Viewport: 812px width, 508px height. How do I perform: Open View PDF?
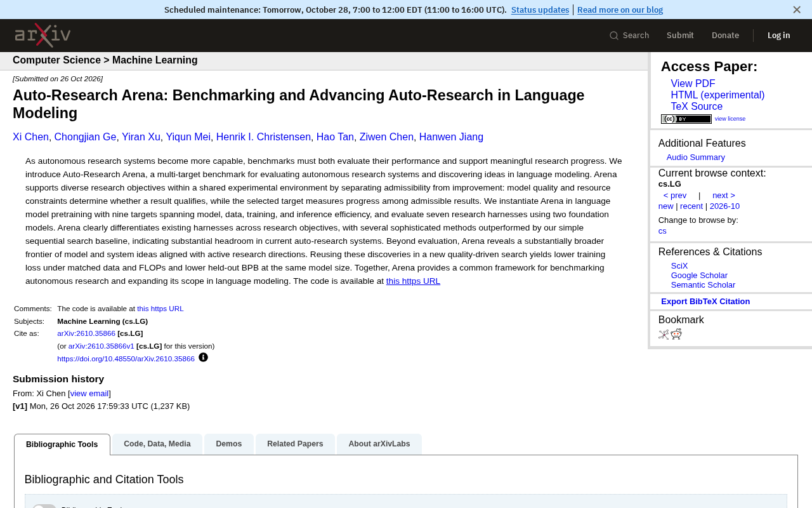pos(693,84)
